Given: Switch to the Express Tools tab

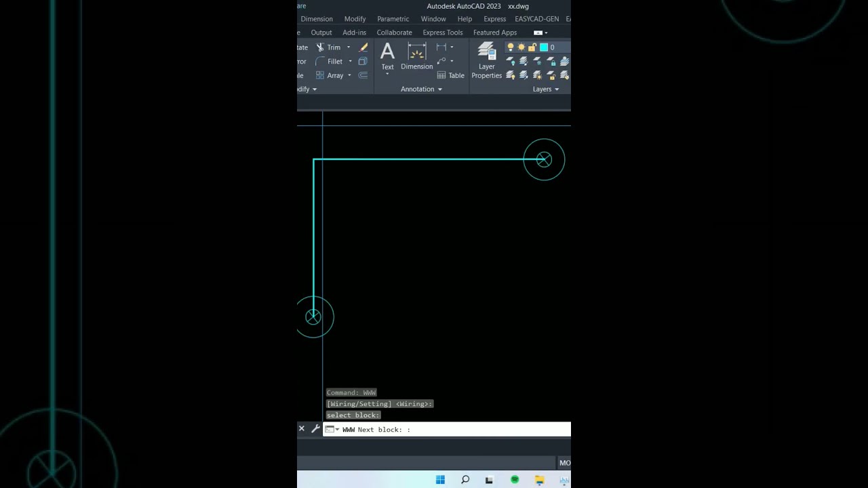Looking at the screenshot, I should [x=443, y=33].
